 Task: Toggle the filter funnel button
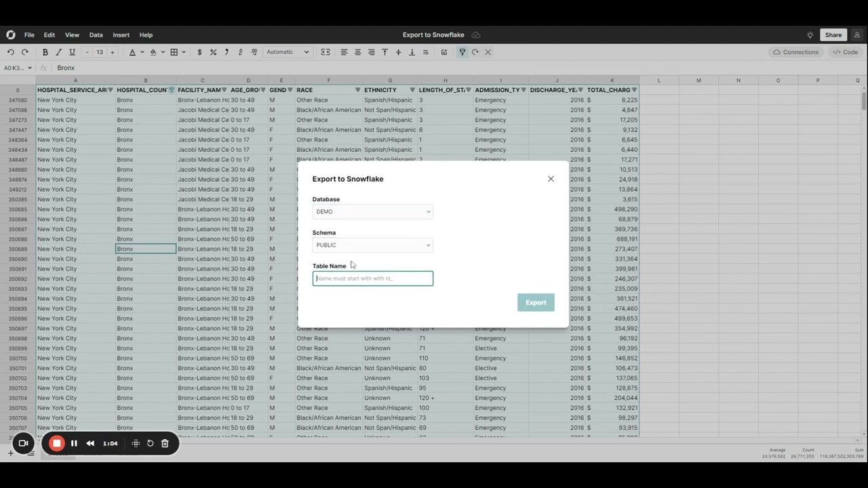(x=462, y=52)
